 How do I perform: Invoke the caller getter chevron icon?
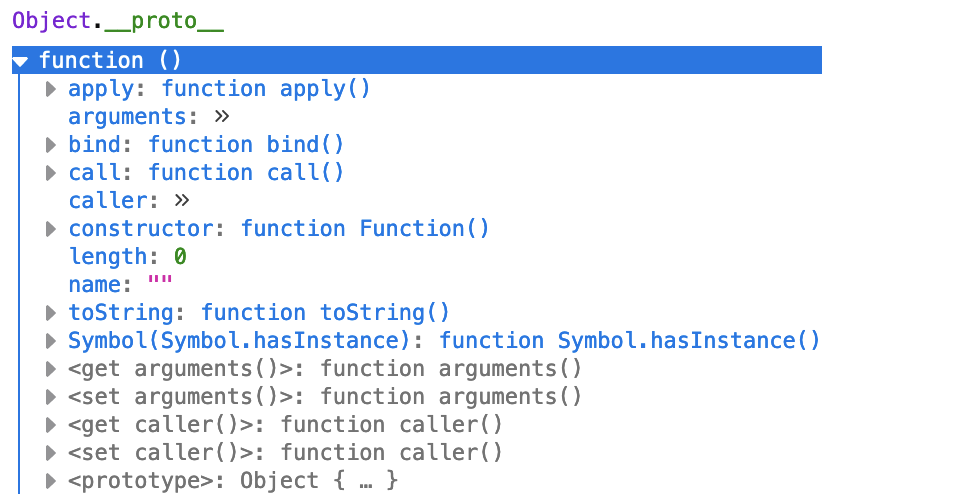point(182,201)
